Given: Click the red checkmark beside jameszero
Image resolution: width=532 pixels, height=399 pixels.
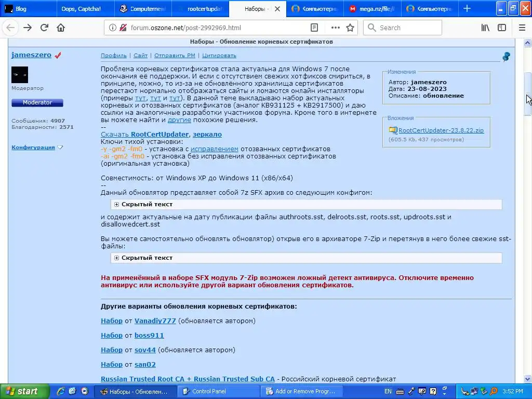Looking at the screenshot, I should pyautogui.click(x=58, y=55).
